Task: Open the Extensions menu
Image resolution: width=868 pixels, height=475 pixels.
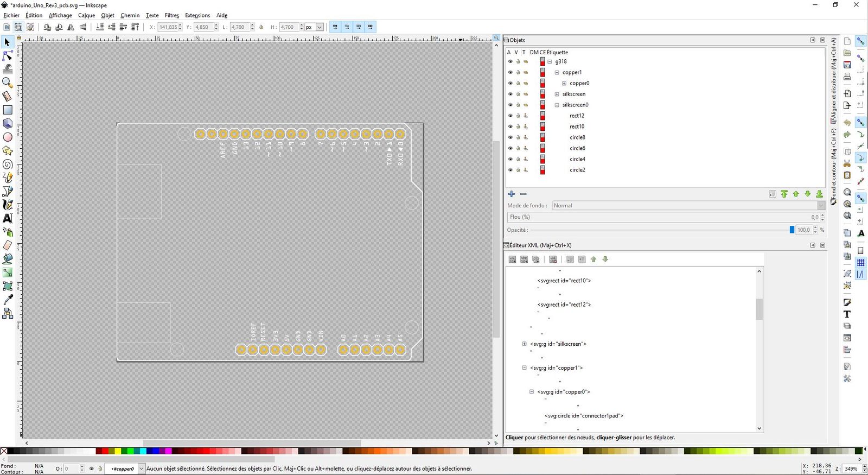Action: click(197, 15)
